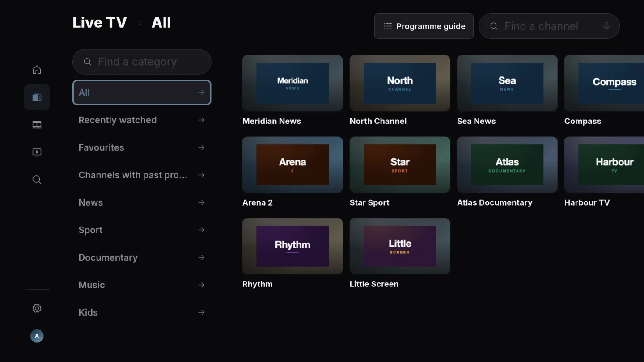Open the play screen sidebar icon
The image size is (644, 362).
(37, 152)
